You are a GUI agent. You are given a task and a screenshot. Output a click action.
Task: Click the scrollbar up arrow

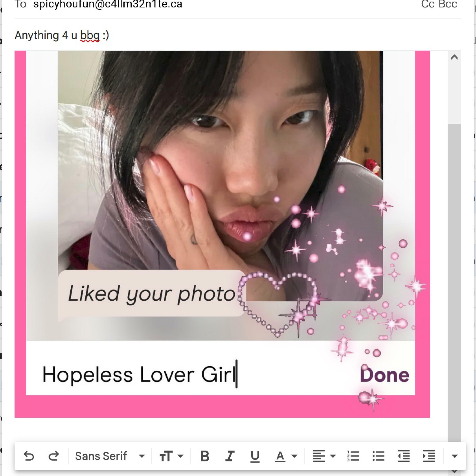pyautogui.click(x=454, y=57)
